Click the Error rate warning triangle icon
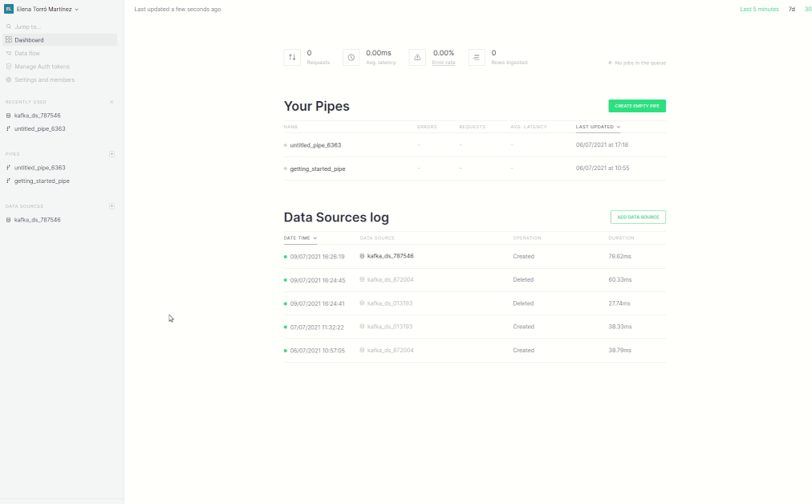The image size is (812, 504). 417,57
